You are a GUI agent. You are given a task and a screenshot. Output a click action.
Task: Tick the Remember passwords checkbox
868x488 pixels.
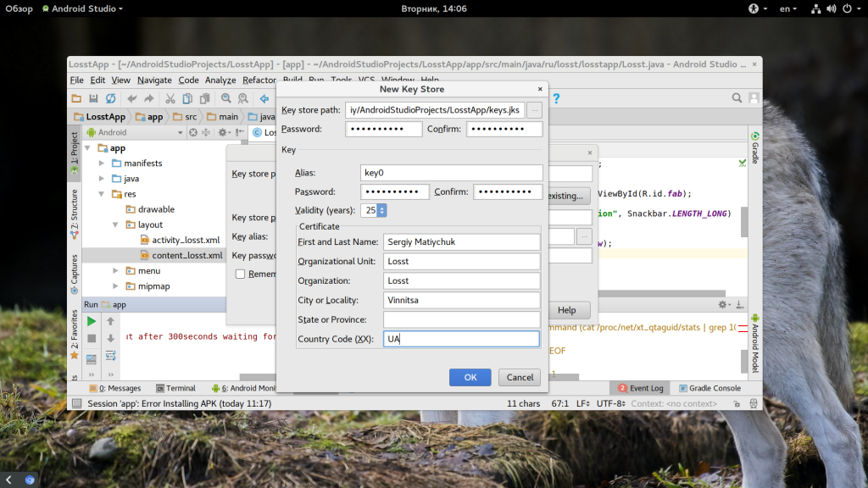pos(241,274)
